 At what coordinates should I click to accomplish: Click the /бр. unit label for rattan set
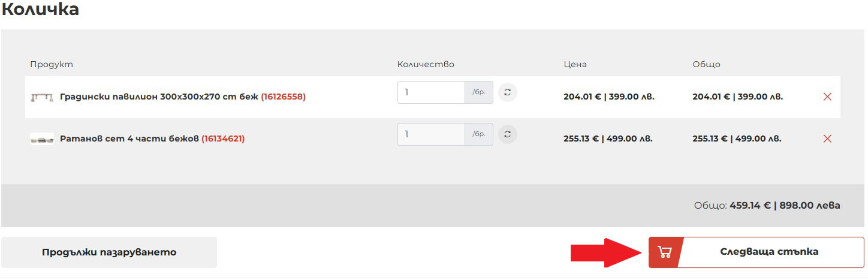pos(479,134)
